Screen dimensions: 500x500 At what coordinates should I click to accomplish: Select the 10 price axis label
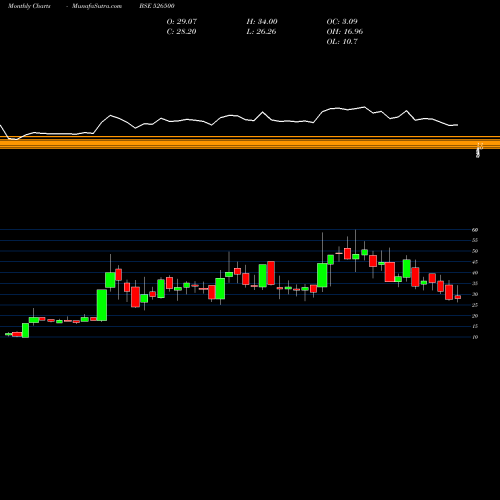coord(475,337)
